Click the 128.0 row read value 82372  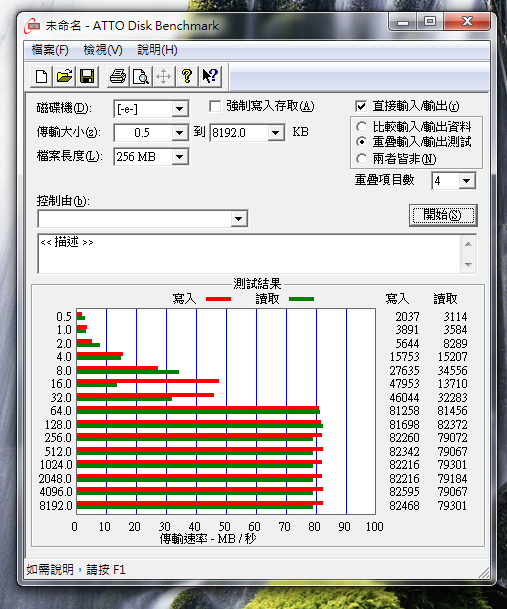[452, 425]
